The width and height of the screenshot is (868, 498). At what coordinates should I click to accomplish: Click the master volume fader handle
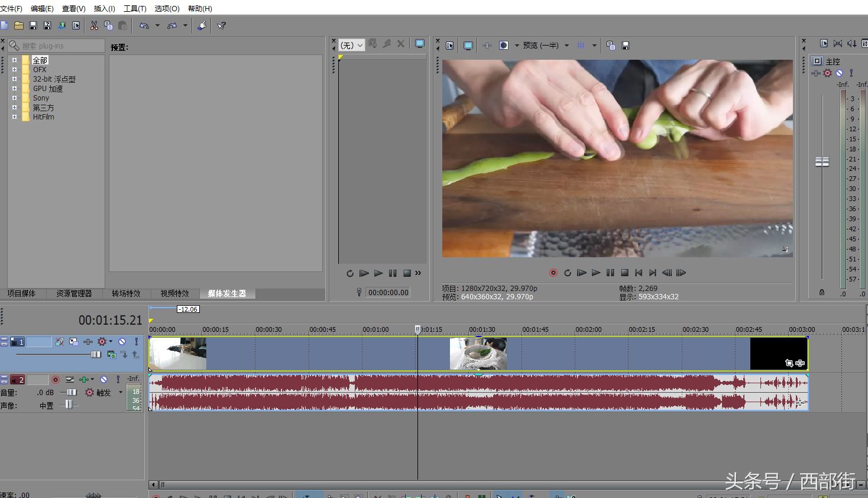click(x=822, y=161)
